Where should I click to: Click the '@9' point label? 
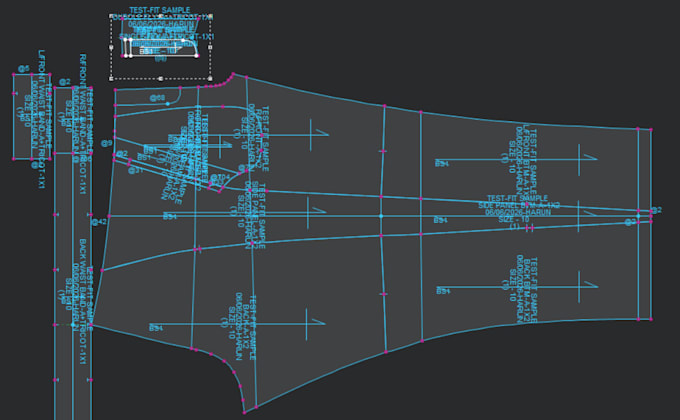click(x=107, y=143)
